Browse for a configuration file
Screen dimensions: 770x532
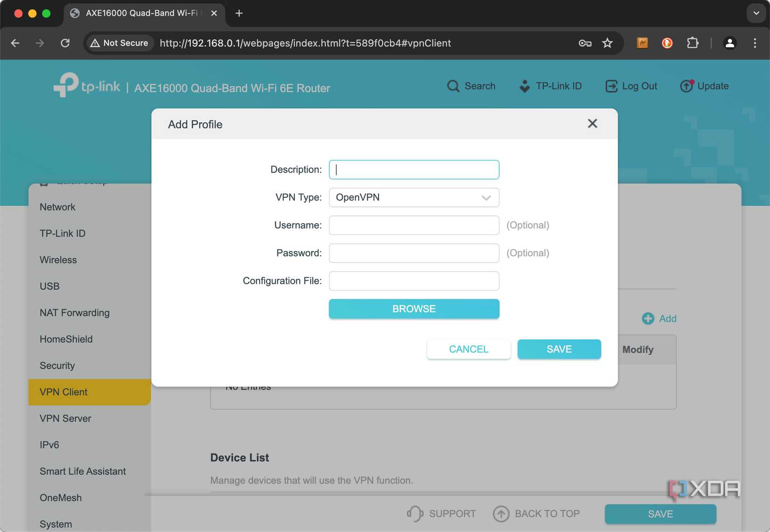413,308
